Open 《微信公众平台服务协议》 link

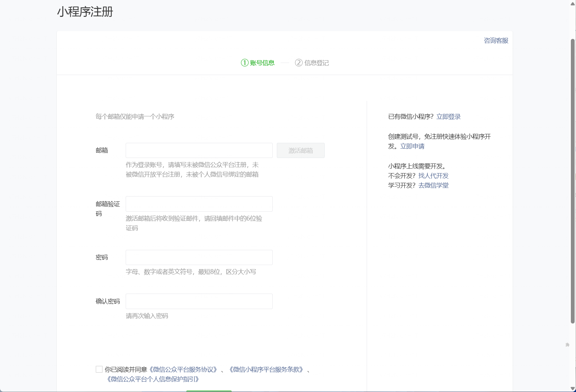tap(184, 369)
